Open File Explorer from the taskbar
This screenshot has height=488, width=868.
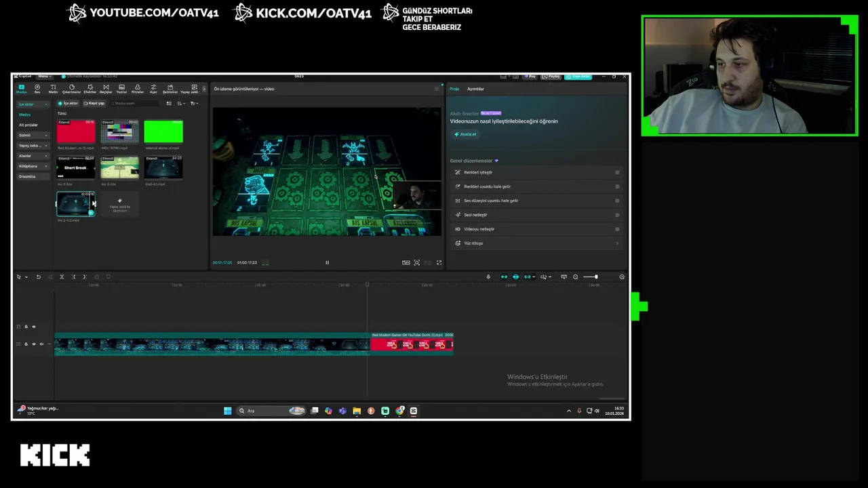[x=357, y=411]
